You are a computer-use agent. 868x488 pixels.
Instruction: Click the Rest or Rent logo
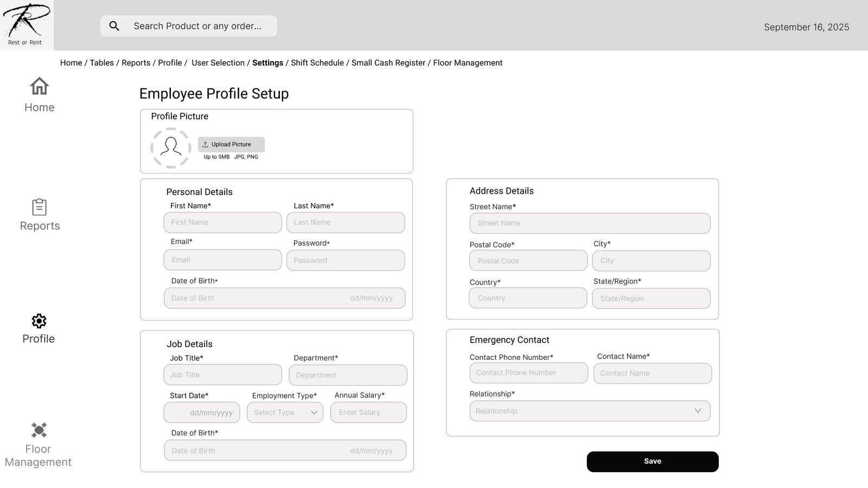tap(26, 25)
